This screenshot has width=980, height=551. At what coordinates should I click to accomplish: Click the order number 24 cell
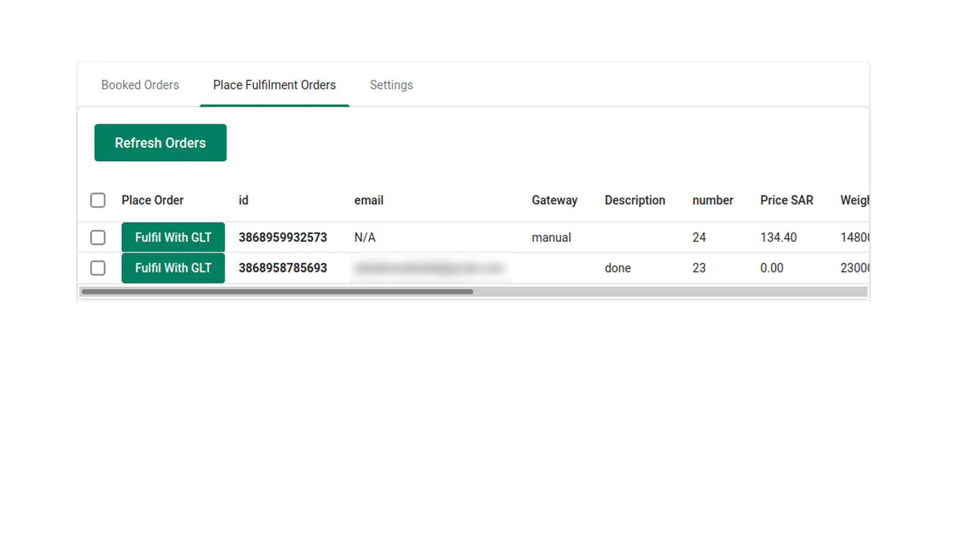click(x=699, y=238)
